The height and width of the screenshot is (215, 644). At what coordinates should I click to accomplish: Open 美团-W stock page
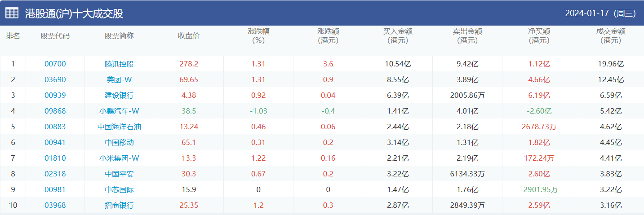coord(119,79)
